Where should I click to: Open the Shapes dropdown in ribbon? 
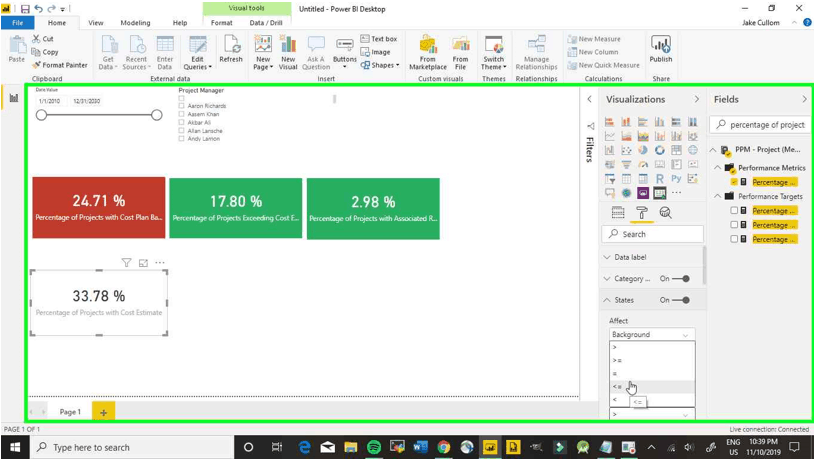point(380,65)
